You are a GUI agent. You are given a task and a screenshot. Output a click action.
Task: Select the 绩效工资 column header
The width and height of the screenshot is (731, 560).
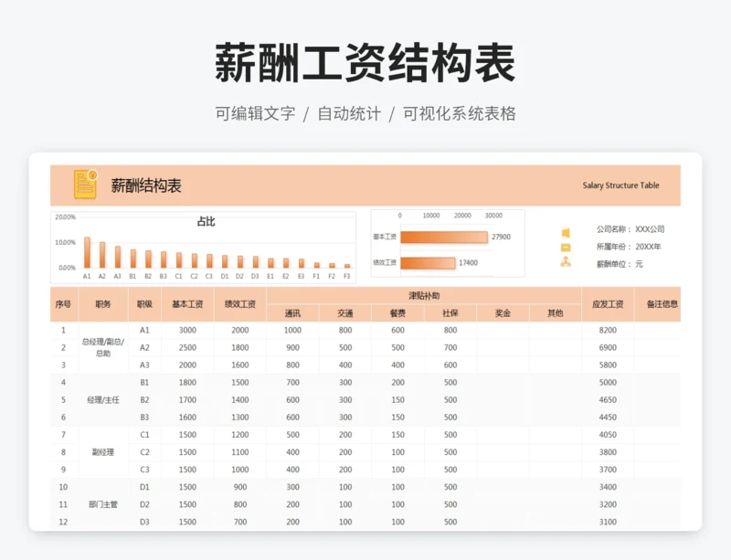point(240,304)
